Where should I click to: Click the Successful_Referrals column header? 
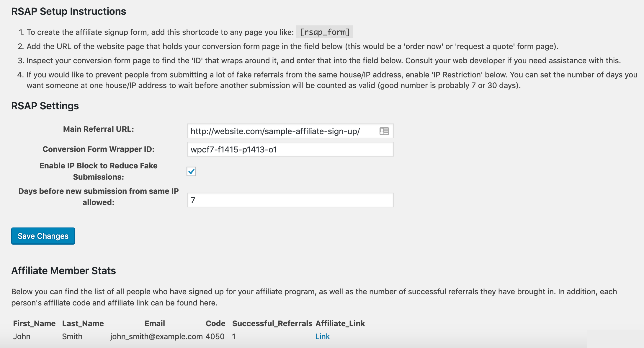[x=272, y=323]
